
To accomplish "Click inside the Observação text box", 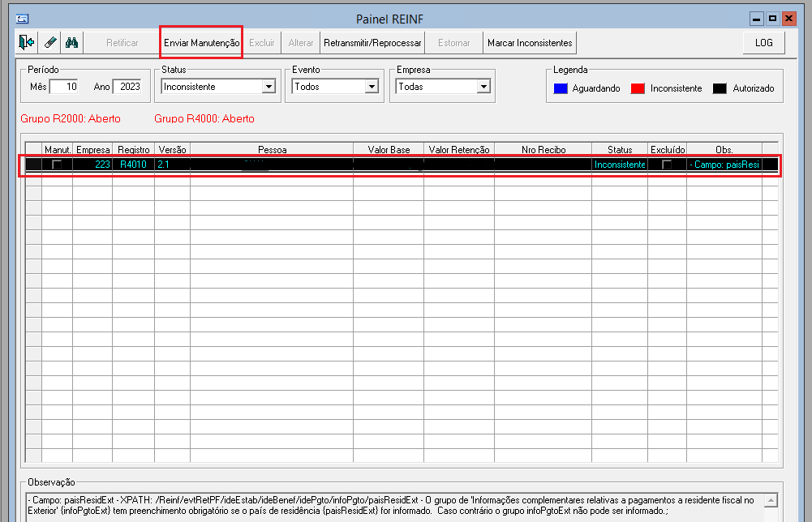I will coord(395,507).
